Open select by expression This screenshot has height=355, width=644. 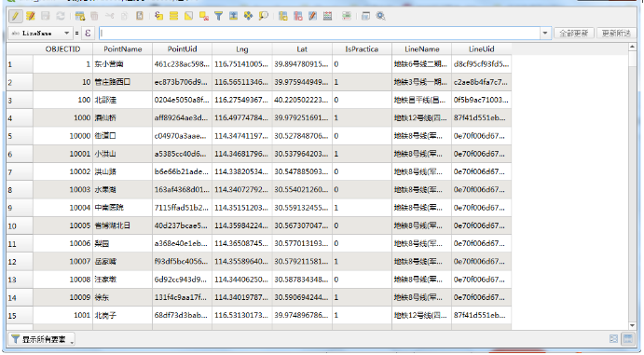coord(158,16)
